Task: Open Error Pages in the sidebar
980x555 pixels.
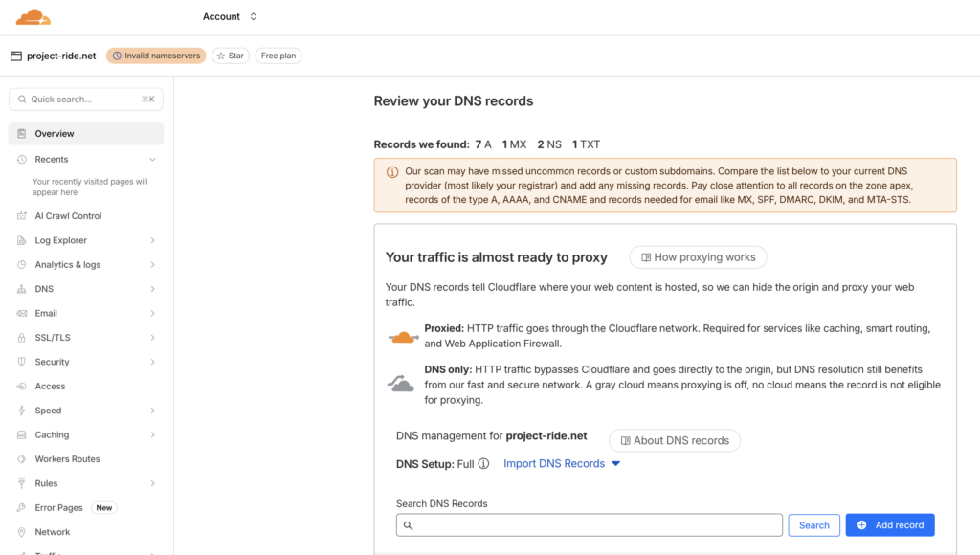Action: [59, 508]
